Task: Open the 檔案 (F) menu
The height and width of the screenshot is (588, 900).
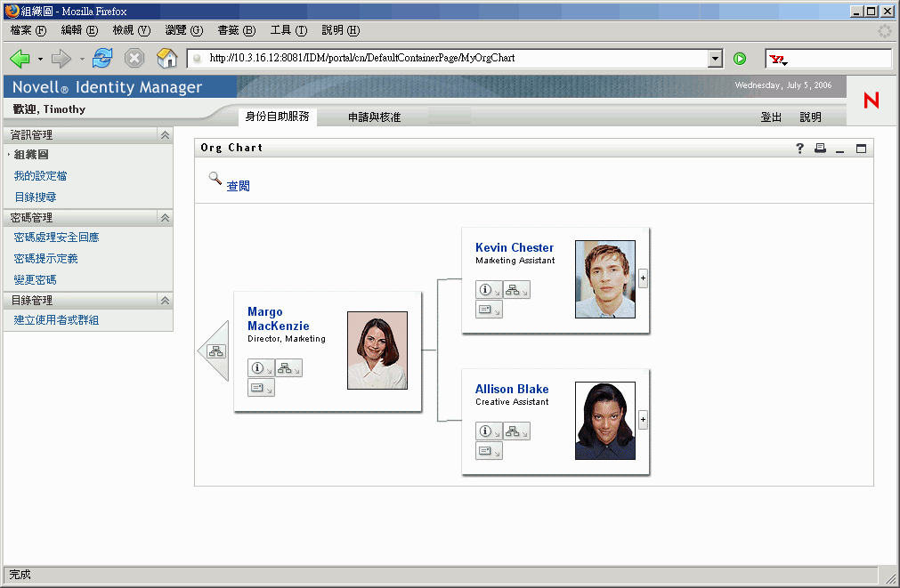Action: [x=28, y=30]
